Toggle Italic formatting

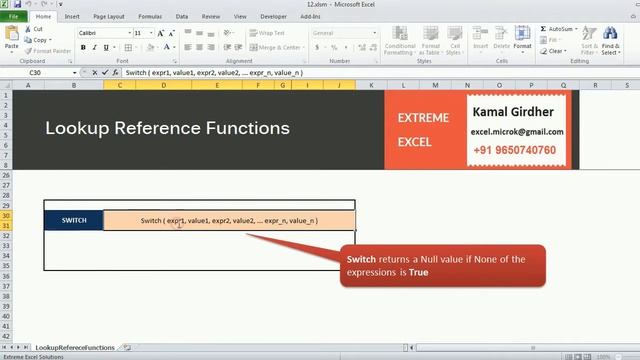point(95,47)
